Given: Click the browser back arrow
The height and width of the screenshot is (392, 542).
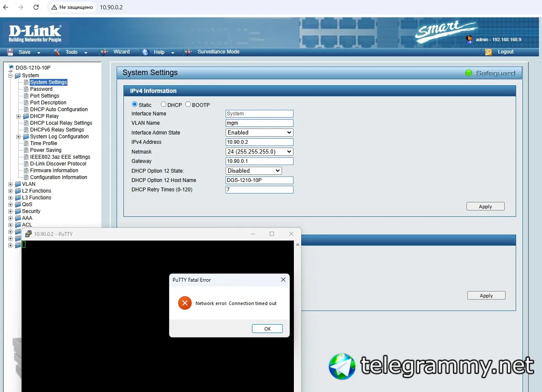Looking at the screenshot, I should (6, 7).
